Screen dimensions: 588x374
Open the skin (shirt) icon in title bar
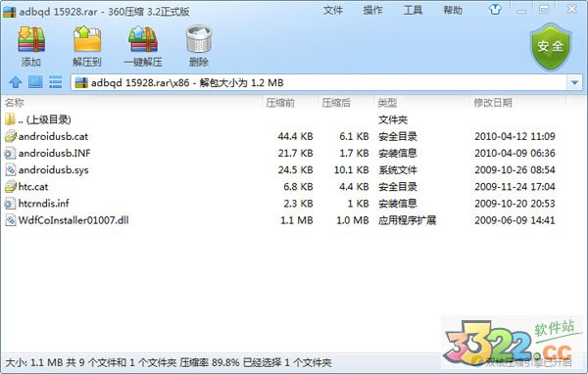(x=495, y=10)
